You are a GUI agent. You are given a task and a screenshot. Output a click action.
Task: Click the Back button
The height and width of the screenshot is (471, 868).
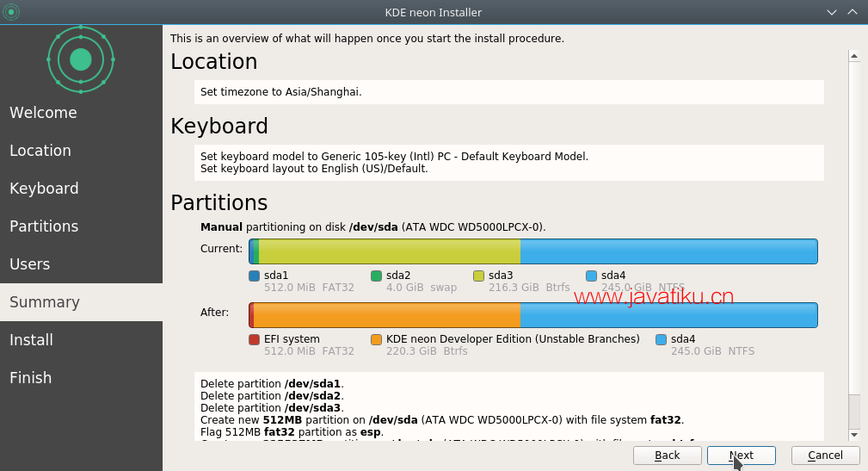click(667, 456)
